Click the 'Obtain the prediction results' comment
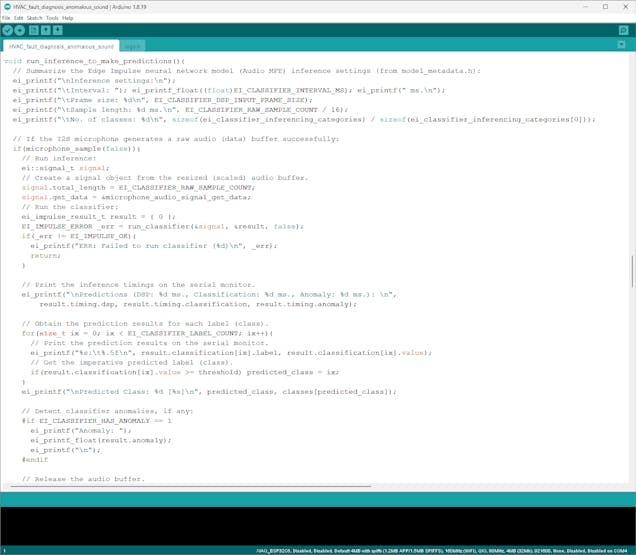 tap(145, 323)
